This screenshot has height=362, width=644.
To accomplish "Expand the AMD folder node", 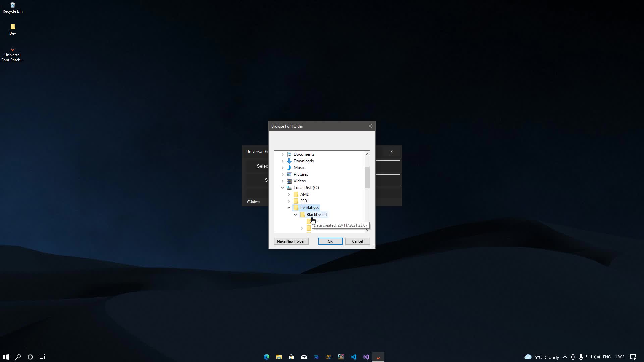I will [289, 194].
